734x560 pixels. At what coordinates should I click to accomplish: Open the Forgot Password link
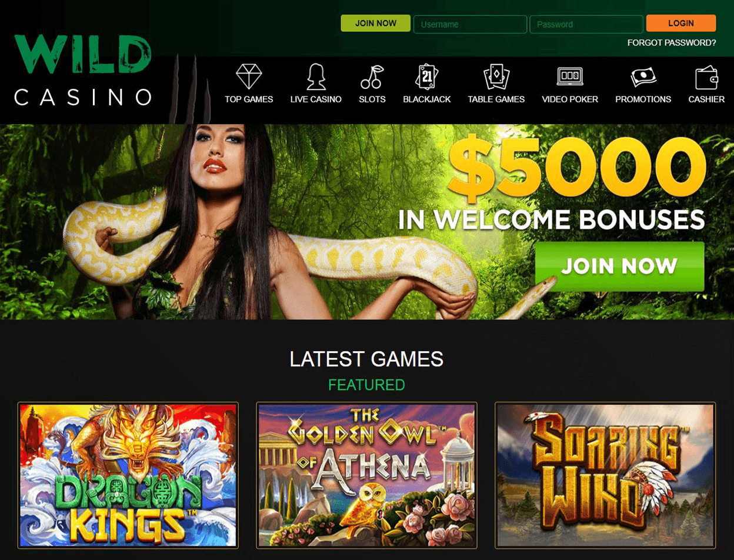672,43
